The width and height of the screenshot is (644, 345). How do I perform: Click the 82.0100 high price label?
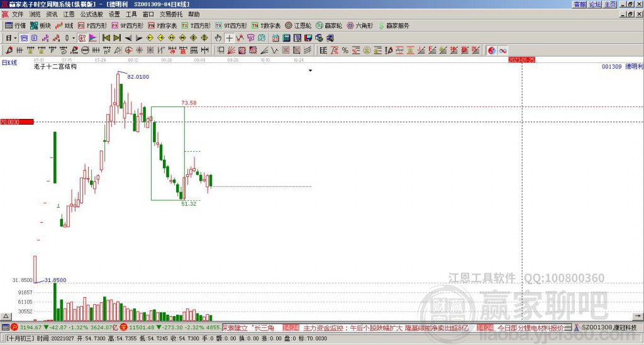pyautogui.click(x=138, y=77)
